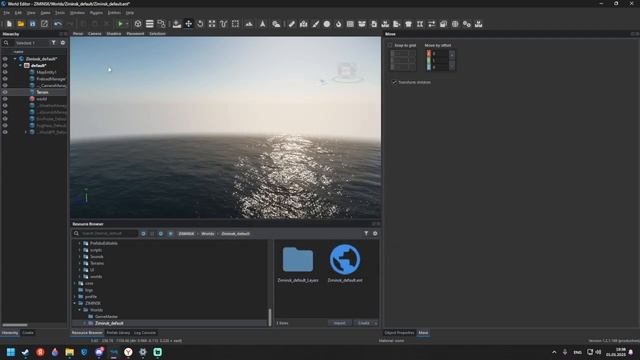
Task: Open the dropdown arrow beside the play button
Action: coord(127,24)
